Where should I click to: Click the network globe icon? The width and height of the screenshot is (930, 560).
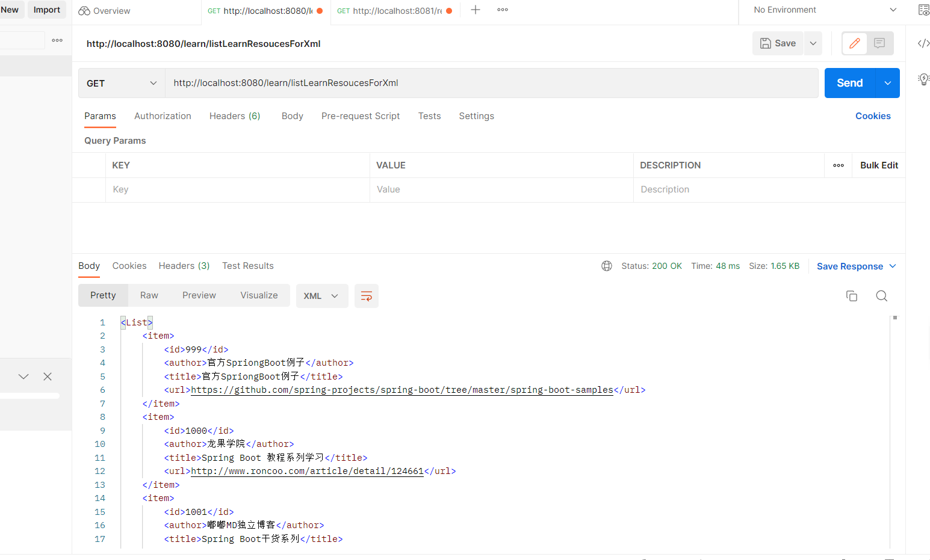pos(607,266)
